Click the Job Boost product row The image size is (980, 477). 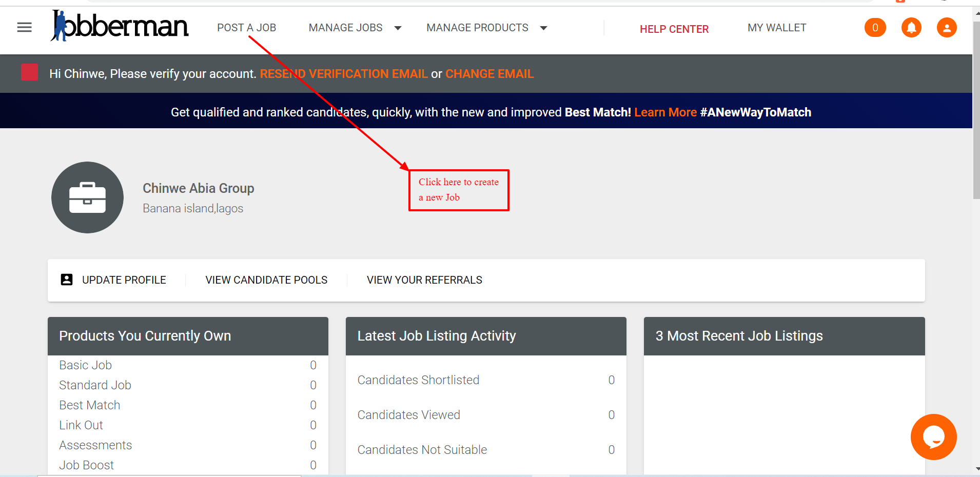pos(188,465)
